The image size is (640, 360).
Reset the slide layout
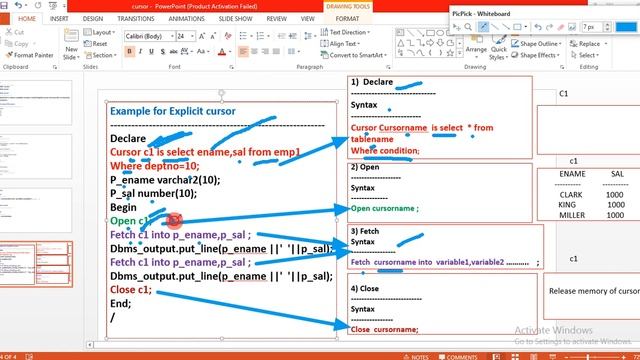[95, 43]
